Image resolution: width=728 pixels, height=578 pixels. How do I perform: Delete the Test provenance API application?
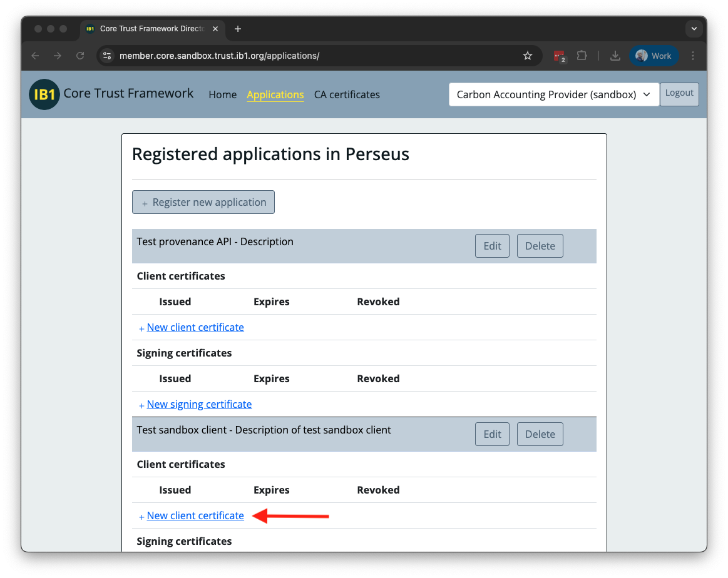click(540, 246)
